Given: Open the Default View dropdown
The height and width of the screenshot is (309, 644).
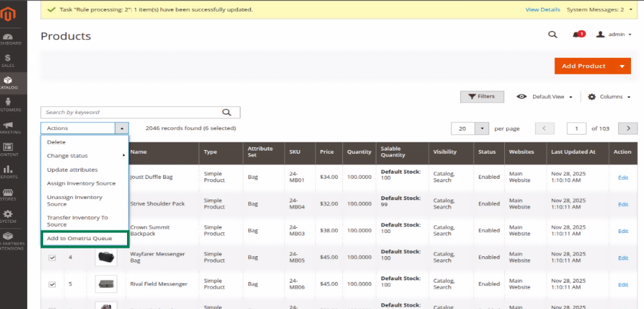Looking at the screenshot, I should [x=545, y=97].
